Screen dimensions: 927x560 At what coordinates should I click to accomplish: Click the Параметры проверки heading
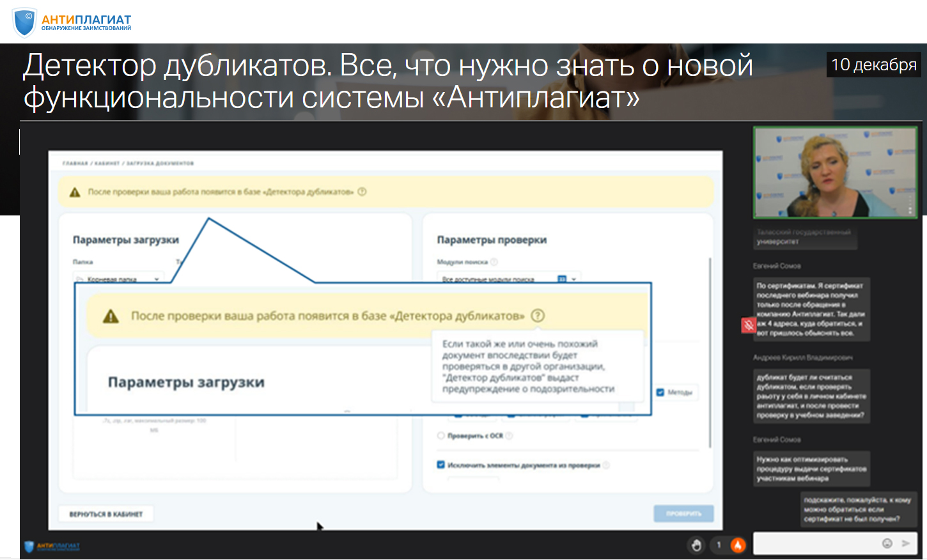coord(492,240)
